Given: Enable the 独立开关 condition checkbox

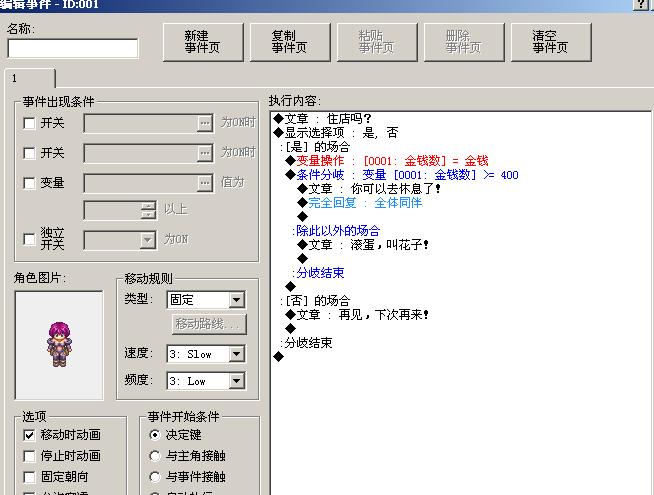Looking at the screenshot, I should (x=29, y=239).
